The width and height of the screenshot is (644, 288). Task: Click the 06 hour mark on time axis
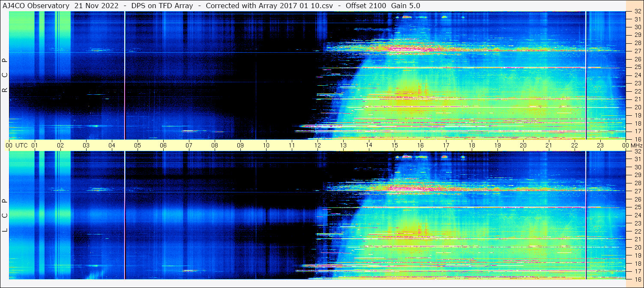(x=163, y=145)
